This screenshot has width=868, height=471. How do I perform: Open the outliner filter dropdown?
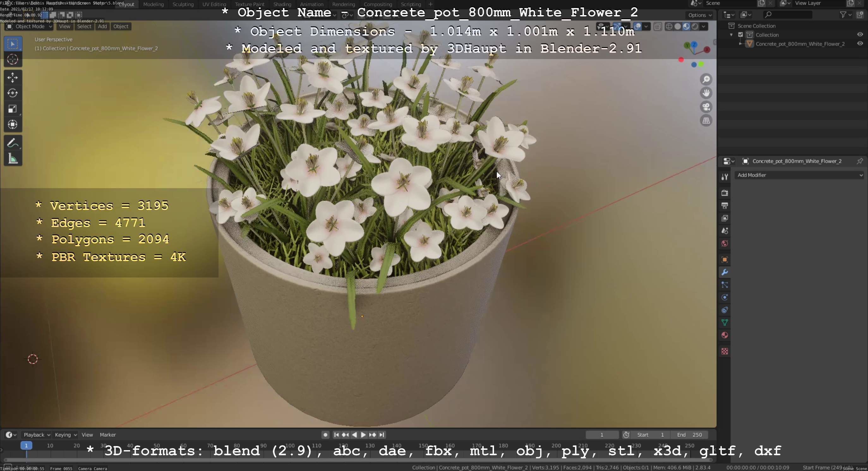point(846,15)
